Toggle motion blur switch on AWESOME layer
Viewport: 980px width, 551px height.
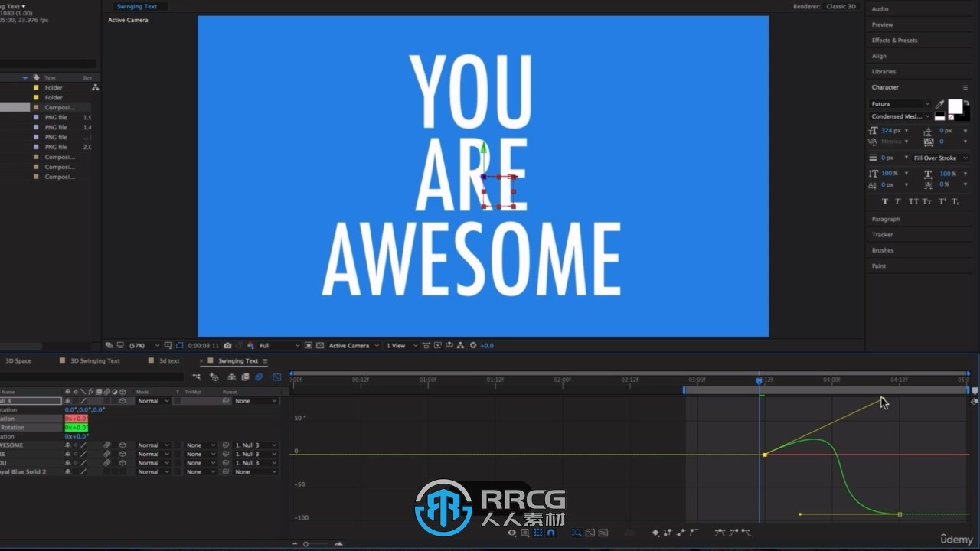pos(107,445)
